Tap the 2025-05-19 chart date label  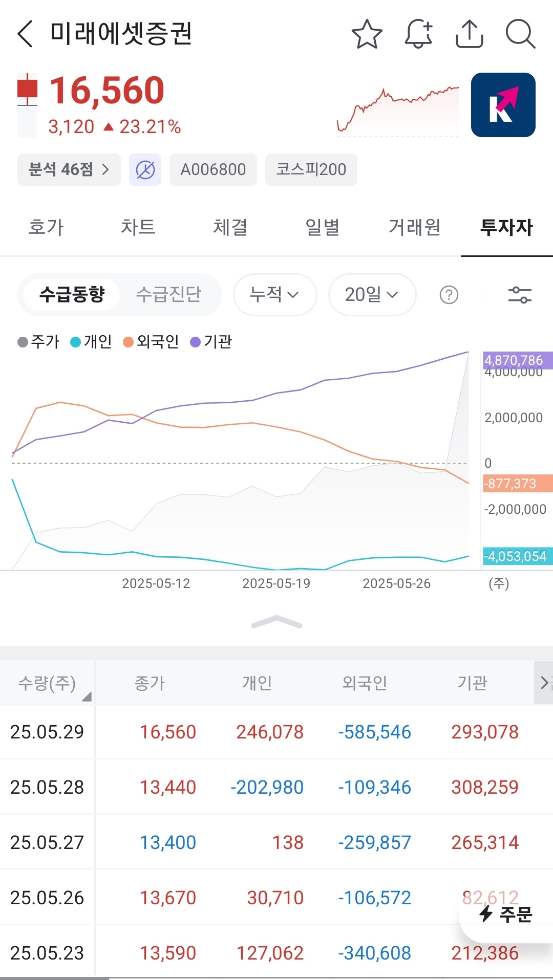(x=276, y=583)
